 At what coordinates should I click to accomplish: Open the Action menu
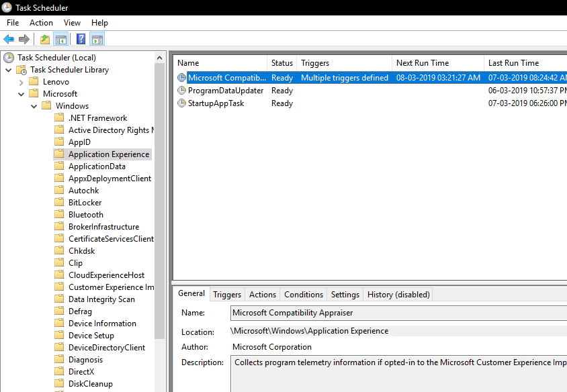41,23
